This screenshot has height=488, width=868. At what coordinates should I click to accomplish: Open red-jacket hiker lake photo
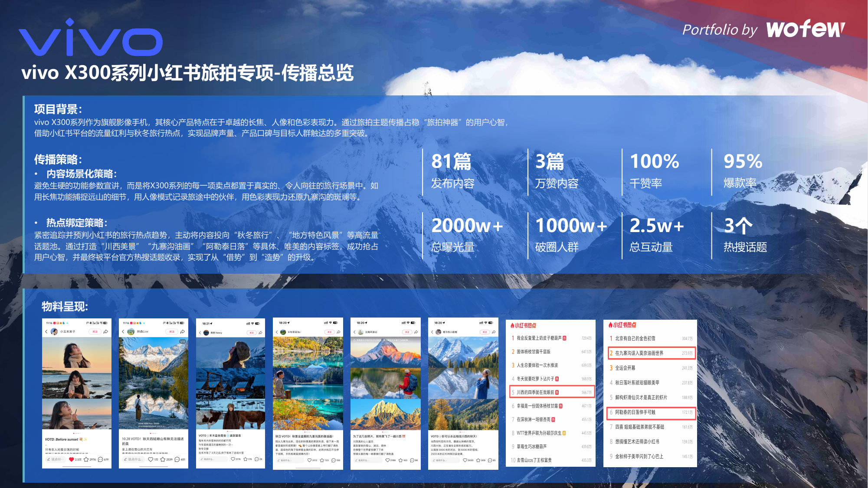pyautogui.click(x=386, y=383)
